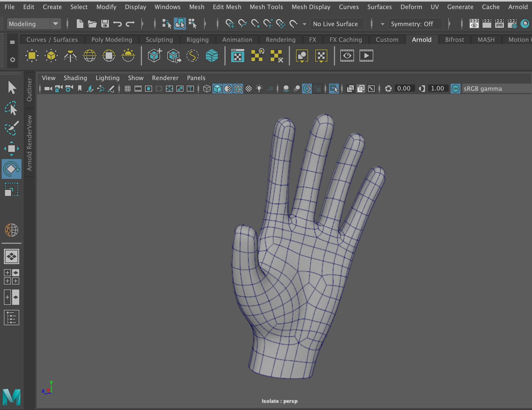Open the Mesh Tools menu
Image resolution: width=532 pixels, height=410 pixels.
pyautogui.click(x=266, y=7)
